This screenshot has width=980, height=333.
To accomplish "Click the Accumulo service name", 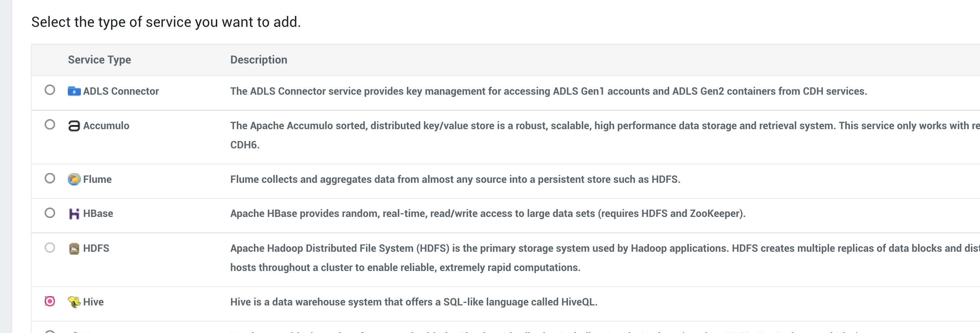I will coord(106,126).
